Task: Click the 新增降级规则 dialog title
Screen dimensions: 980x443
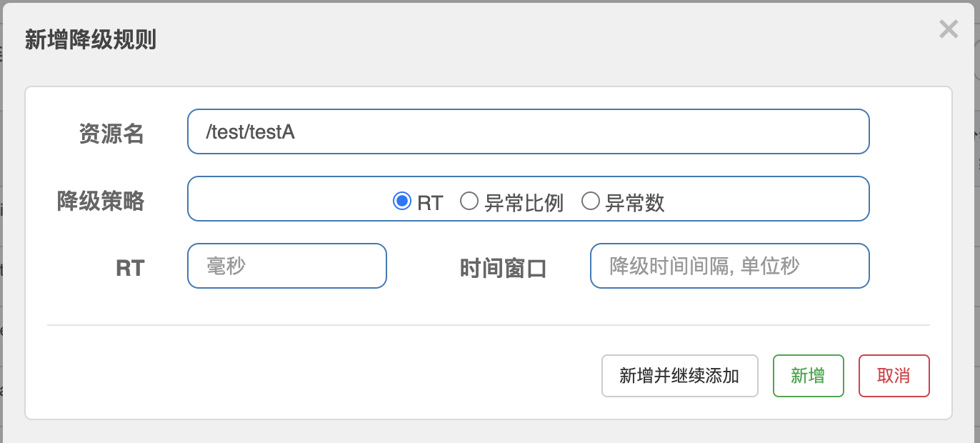Action: (91, 40)
